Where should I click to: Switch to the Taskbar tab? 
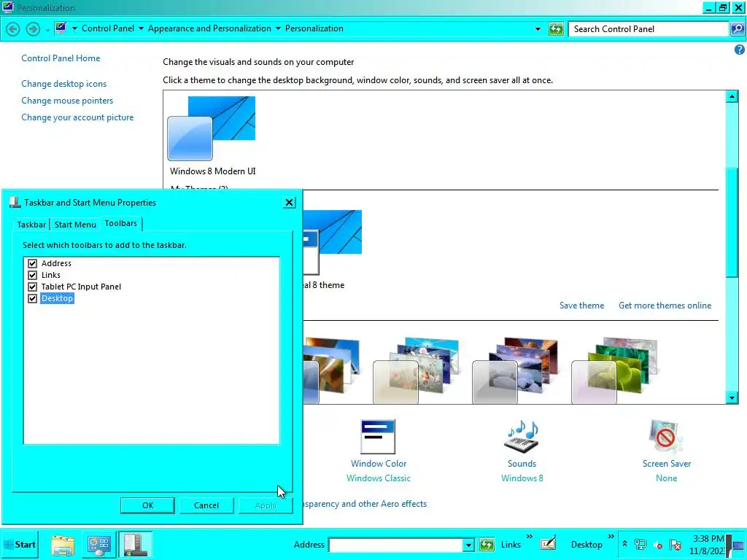31,225
